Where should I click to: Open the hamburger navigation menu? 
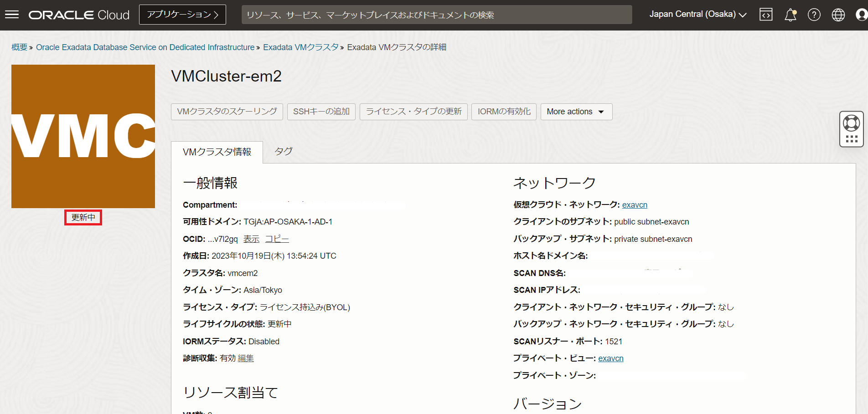click(x=12, y=15)
